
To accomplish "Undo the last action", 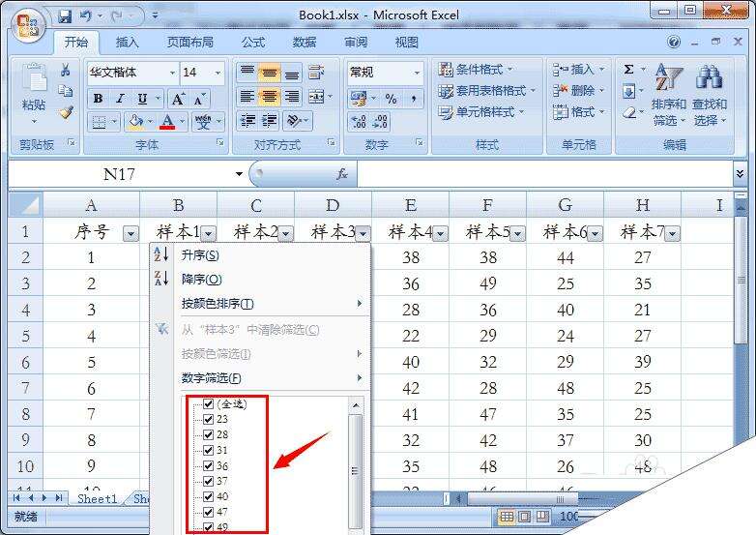I will (85, 16).
